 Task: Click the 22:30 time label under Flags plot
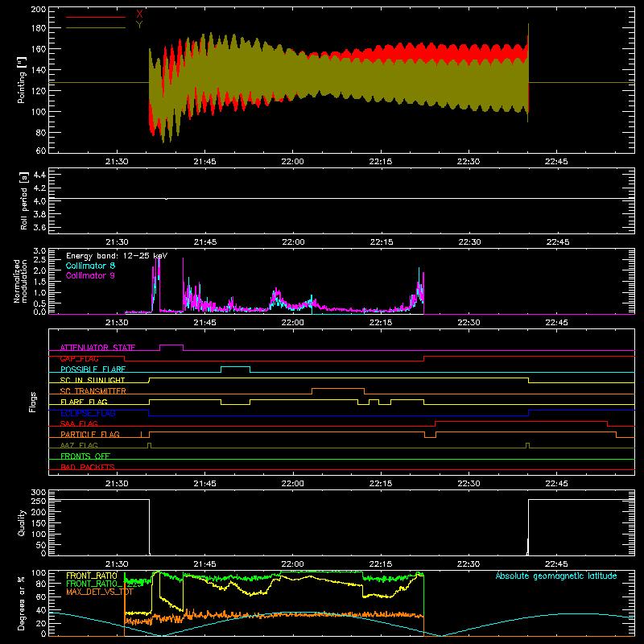(x=469, y=484)
